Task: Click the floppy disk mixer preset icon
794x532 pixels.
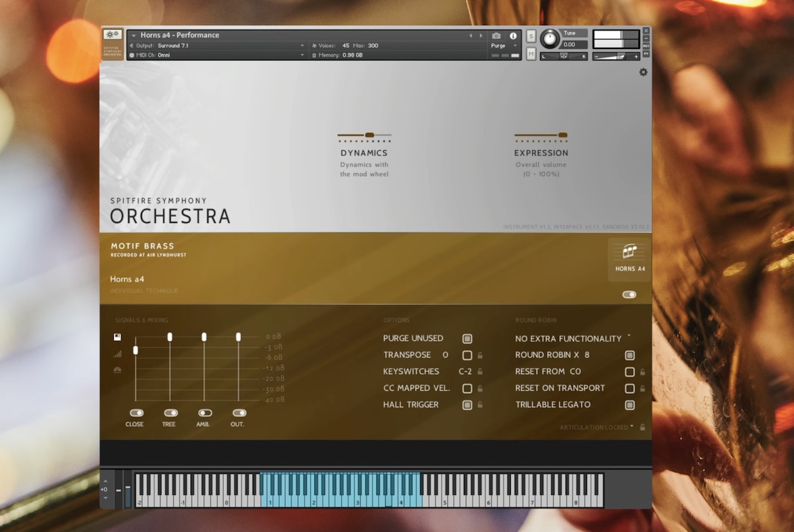Action: (x=117, y=337)
